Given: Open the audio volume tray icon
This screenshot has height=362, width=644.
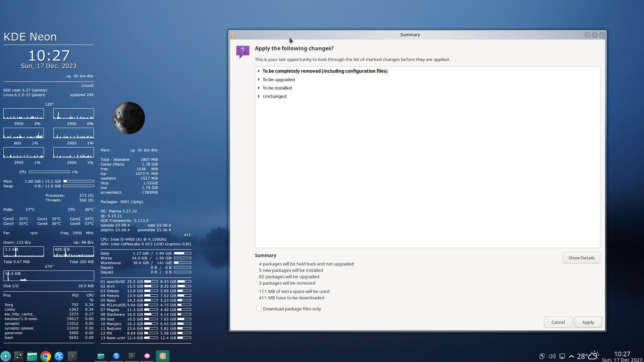Looking at the screenshot, I should click(552, 356).
